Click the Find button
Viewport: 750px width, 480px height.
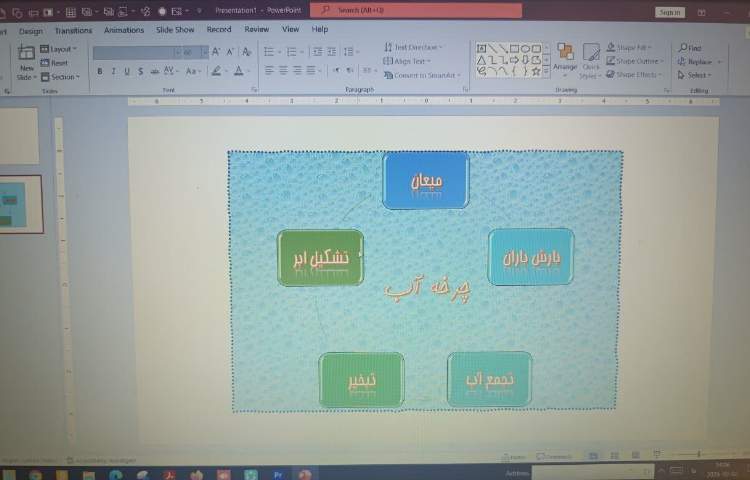click(690, 48)
